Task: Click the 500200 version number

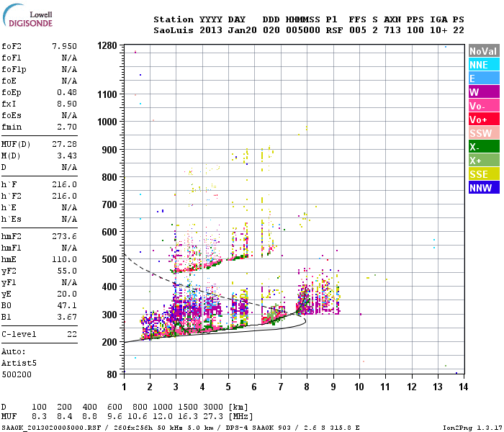Action: point(17,374)
